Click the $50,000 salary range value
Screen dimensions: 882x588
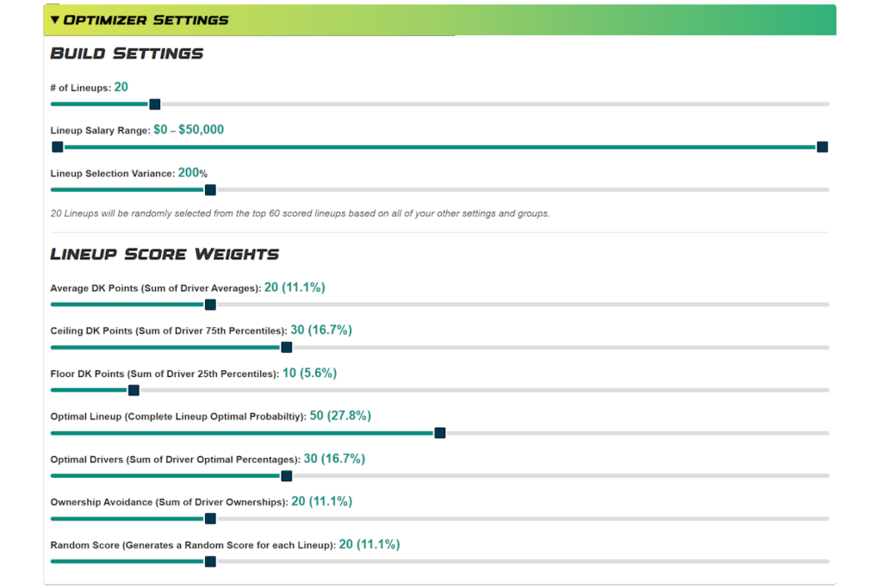(x=201, y=130)
